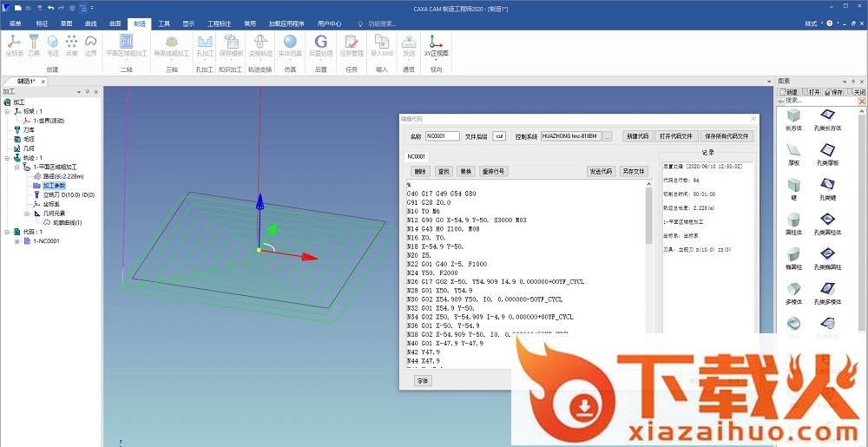Pick the 键 key shape
Image resolution: width=868 pixels, height=447 pixels.
(x=793, y=188)
